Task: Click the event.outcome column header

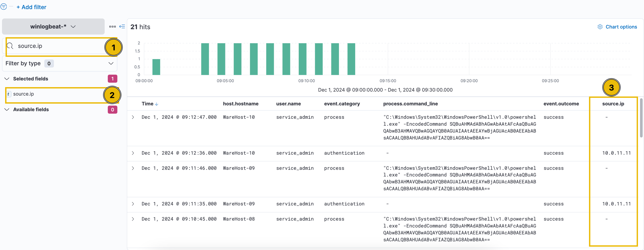Action: pyautogui.click(x=561, y=104)
